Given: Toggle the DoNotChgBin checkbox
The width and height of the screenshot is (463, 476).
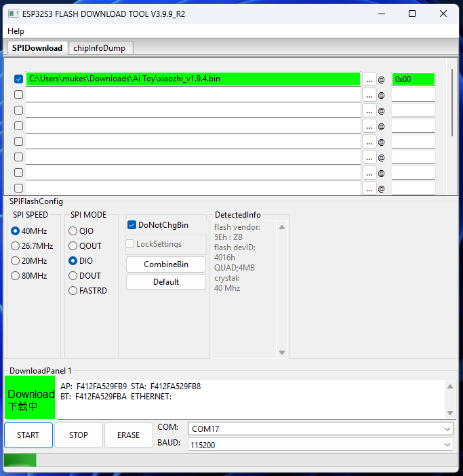Looking at the screenshot, I should tap(158, 225).
